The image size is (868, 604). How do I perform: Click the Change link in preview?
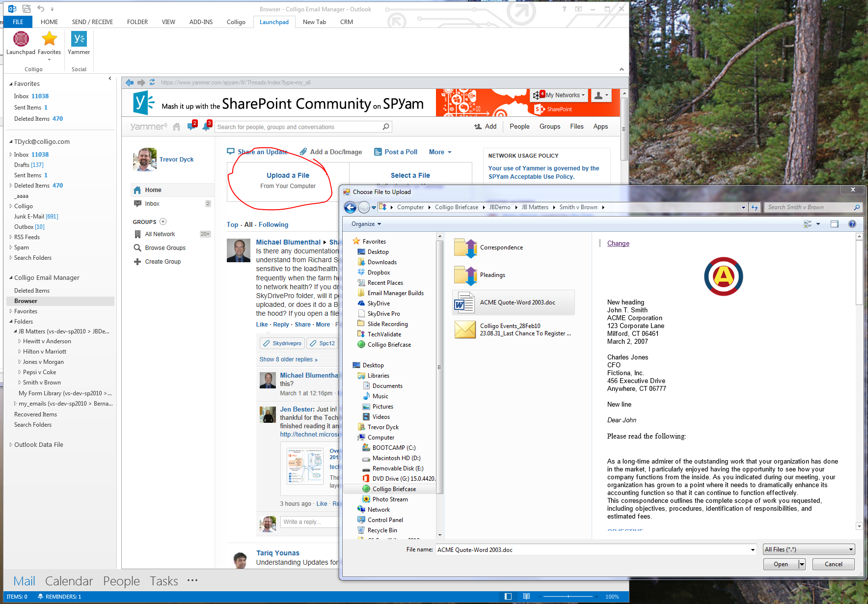618,244
